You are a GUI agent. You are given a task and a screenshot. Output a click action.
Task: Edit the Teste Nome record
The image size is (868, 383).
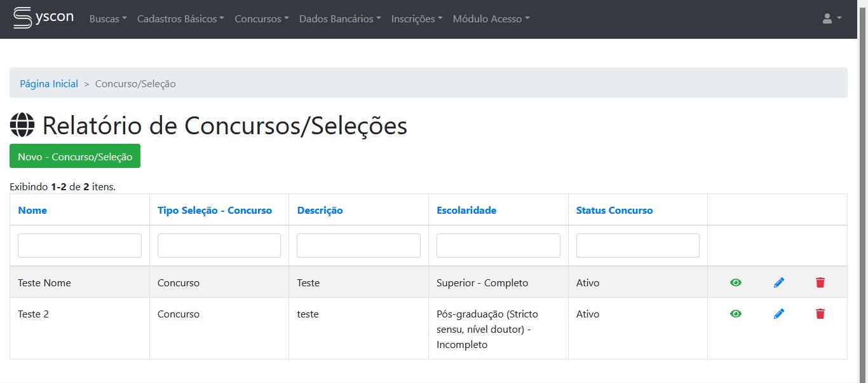tap(779, 282)
